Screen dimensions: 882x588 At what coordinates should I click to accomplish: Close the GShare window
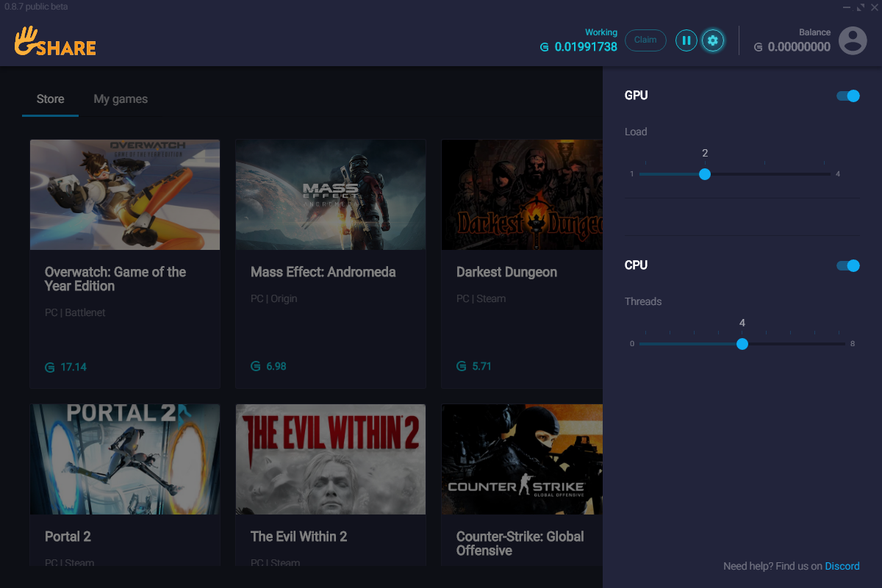[874, 7]
